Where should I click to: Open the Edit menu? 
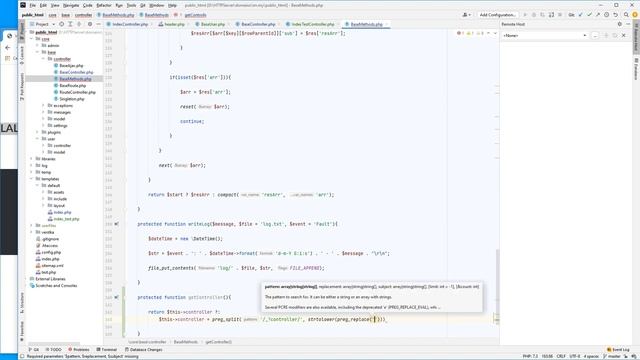tap(43, 5)
